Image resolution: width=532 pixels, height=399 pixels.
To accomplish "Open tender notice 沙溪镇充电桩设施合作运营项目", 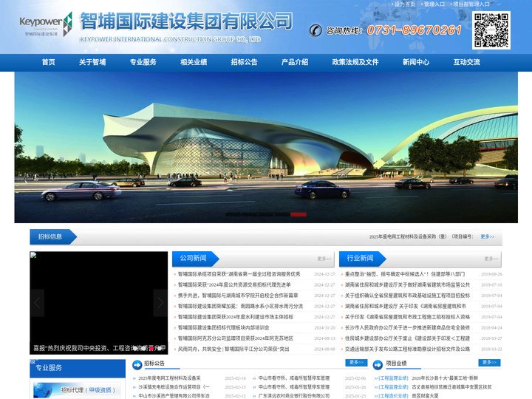I will [x=174, y=387].
